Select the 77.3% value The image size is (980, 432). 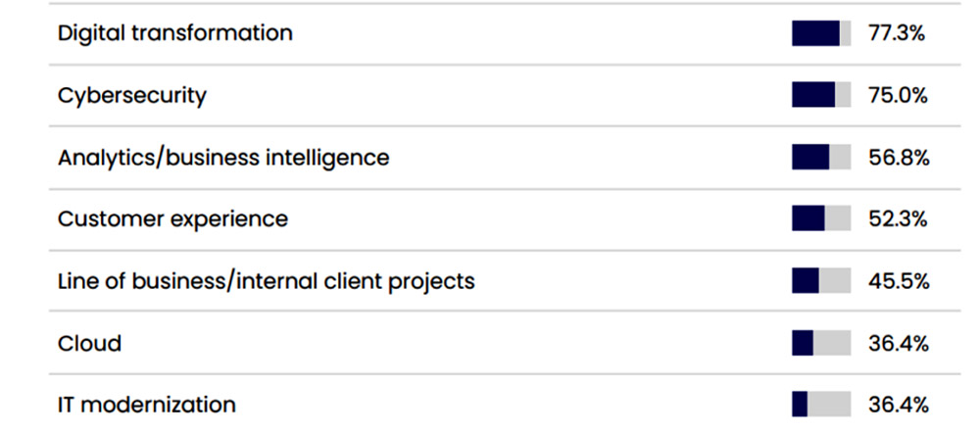pos(897,33)
